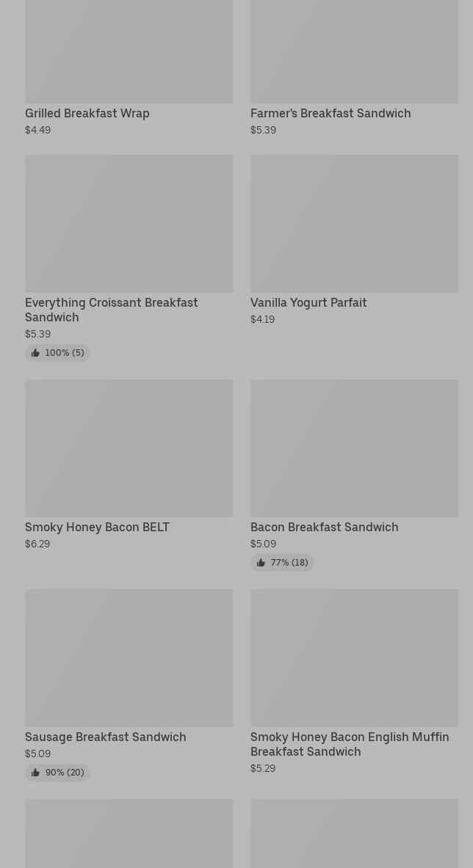473x868 pixels.
Task: Open the Grilled Breakfast Wrap item
Action: 87,113
